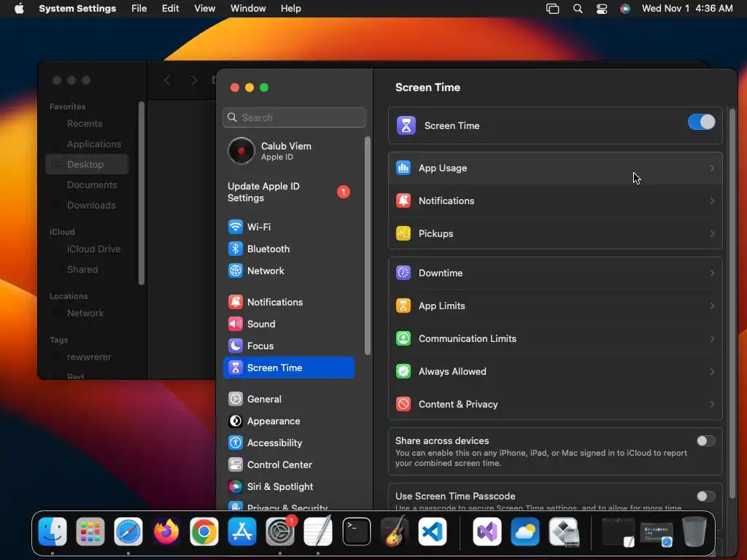Screen dimensions: 747x560
Task: Select Network globe icon in settings sidebar
Action: [x=236, y=271]
